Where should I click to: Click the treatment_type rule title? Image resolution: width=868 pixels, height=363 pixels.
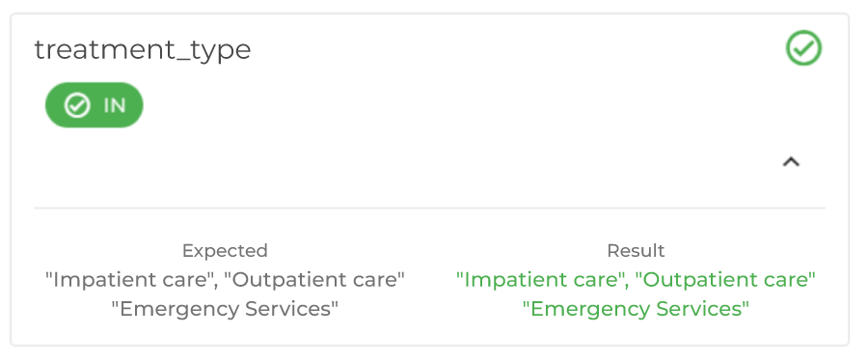143,50
